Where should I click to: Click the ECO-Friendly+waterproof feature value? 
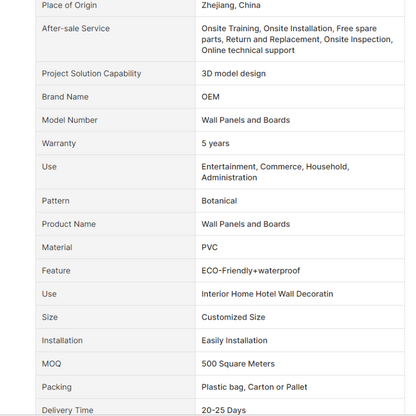pos(251,271)
